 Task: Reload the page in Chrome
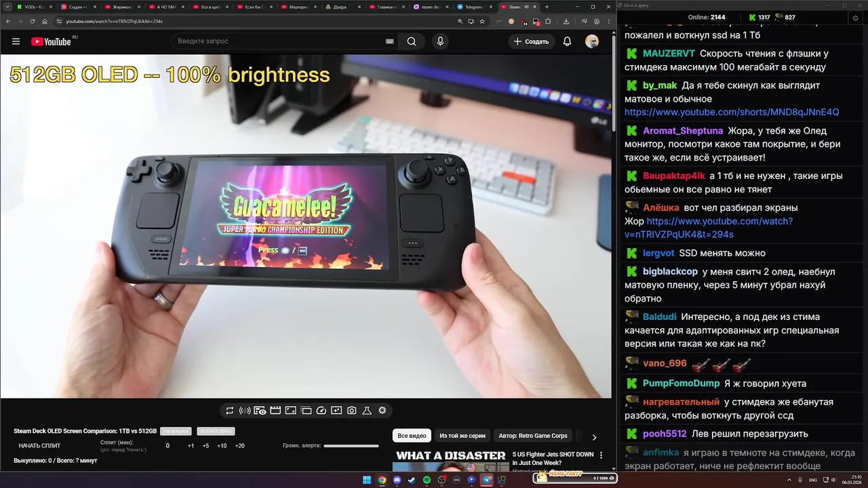[x=32, y=21]
